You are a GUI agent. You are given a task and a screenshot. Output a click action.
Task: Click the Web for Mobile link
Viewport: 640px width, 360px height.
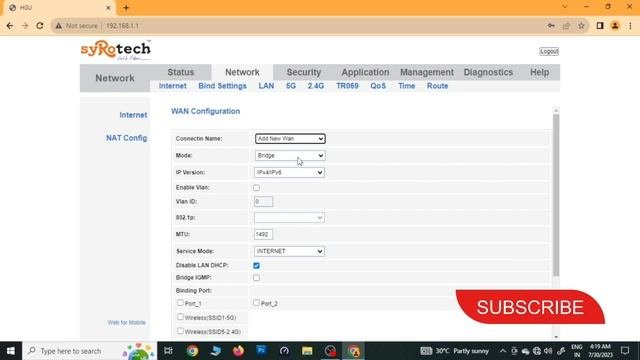[127, 322]
